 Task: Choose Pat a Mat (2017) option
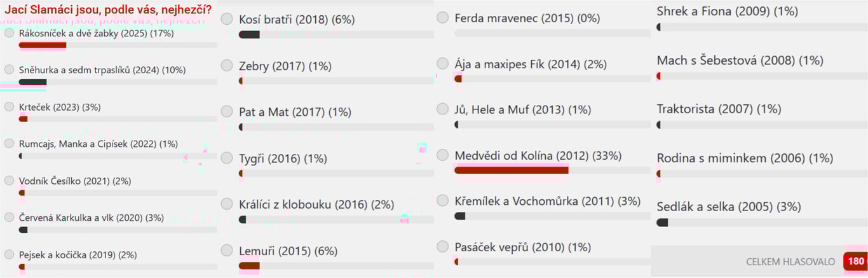227,112
